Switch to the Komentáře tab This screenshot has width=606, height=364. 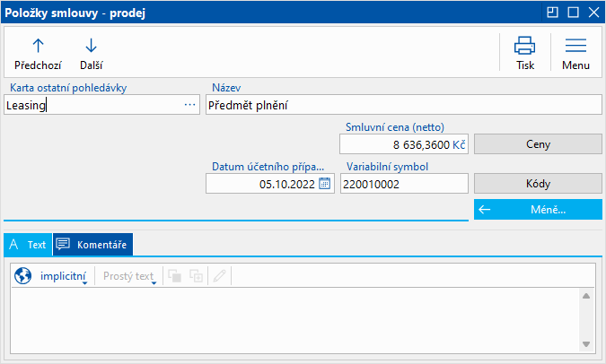(92, 244)
